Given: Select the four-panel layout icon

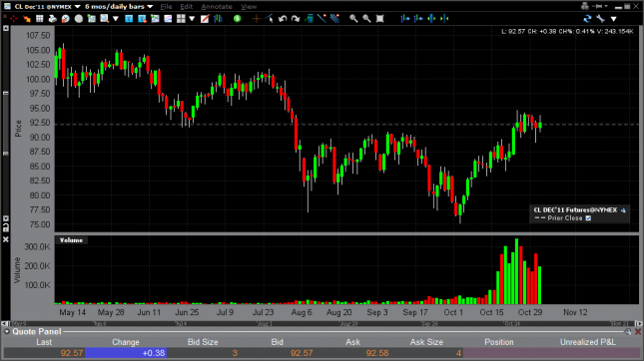Looking at the screenshot, I should click(x=181, y=19).
